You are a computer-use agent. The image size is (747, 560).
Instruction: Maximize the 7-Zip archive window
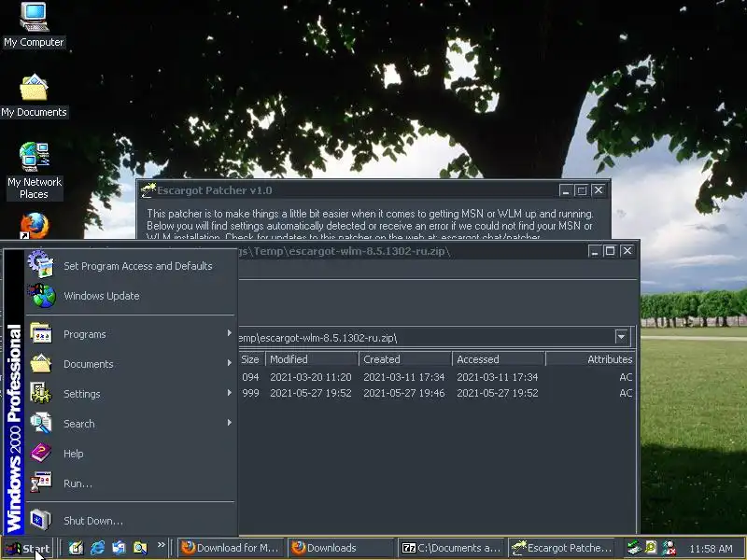point(610,251)
